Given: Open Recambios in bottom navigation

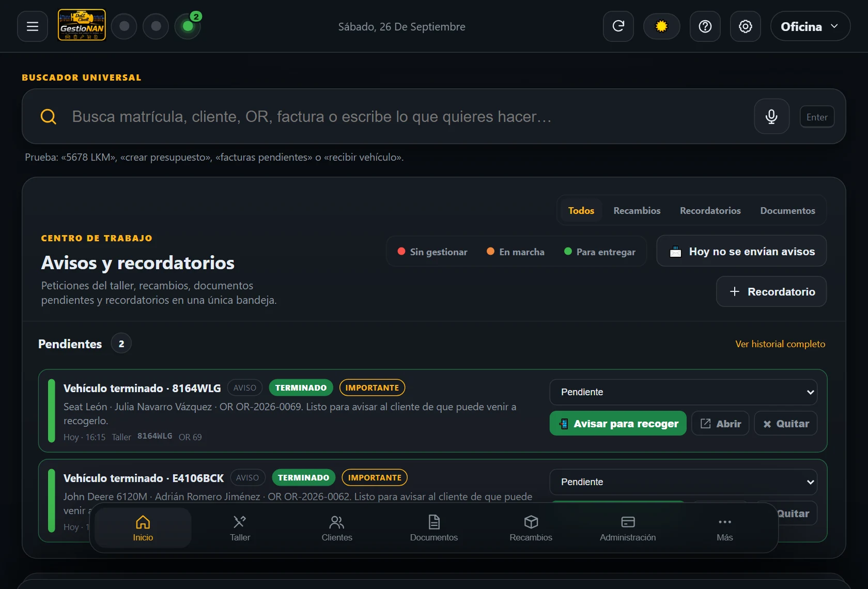Looking at the screenshot, I should [x=531, y=528].
